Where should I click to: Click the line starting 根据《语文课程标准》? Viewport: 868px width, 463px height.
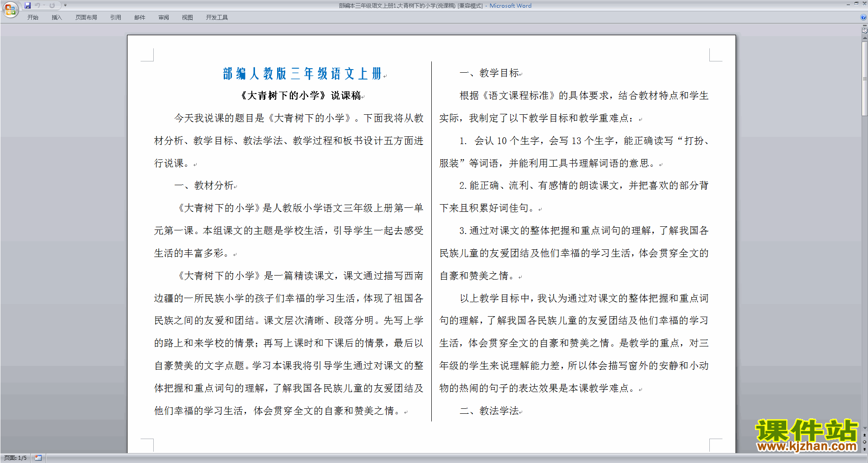pos(584,96)
